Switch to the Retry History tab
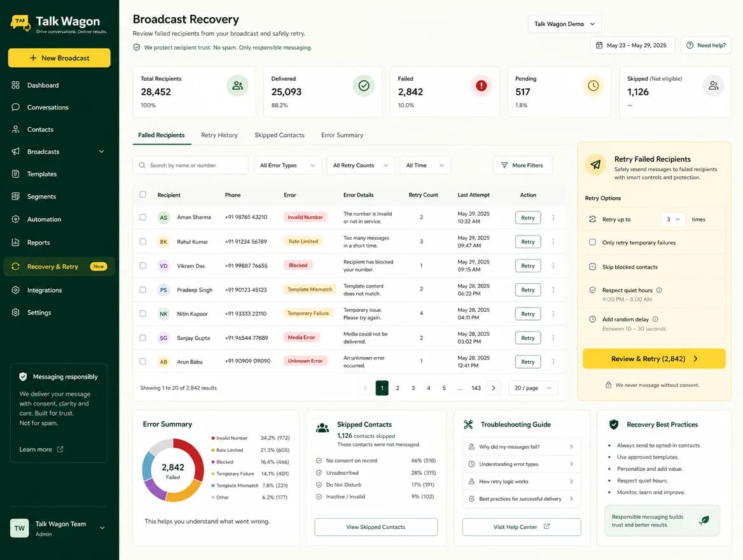Image resolution: width=743 pixels, height=560 pixels. (x=219, y=135)
